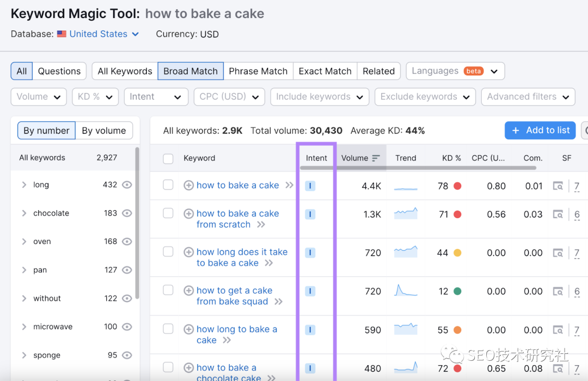Image resolution: width=588 pixels, height=381 pixels.
Task: Click the red KD indicator dot for 78
Action: coord(457,186)
